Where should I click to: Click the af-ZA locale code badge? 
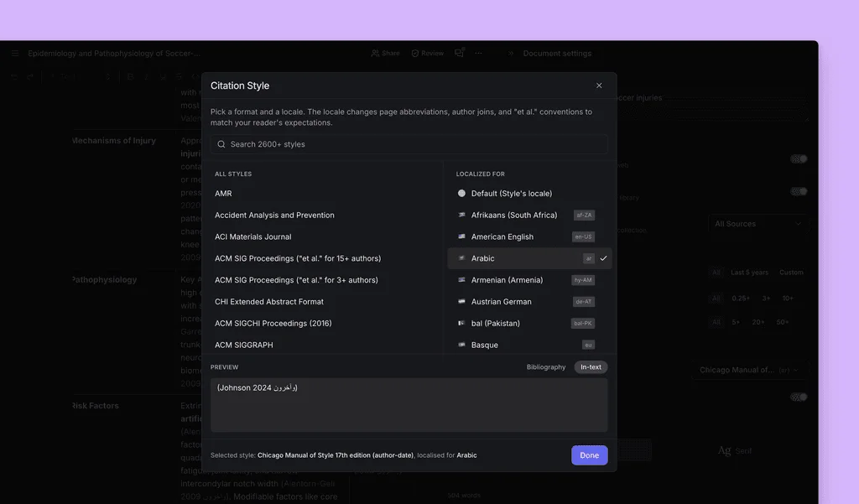click(x=584, y=215)
